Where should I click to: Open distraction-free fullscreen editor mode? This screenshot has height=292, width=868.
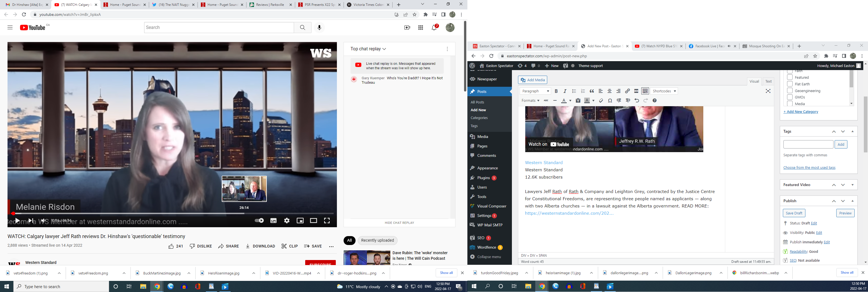(768, 91)
